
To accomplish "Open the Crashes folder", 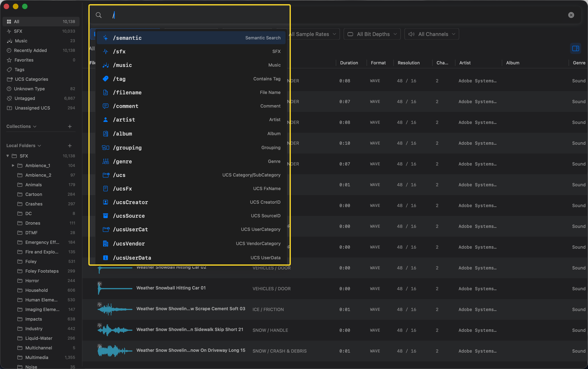I will pyautogui.click(x=41, y=204).
